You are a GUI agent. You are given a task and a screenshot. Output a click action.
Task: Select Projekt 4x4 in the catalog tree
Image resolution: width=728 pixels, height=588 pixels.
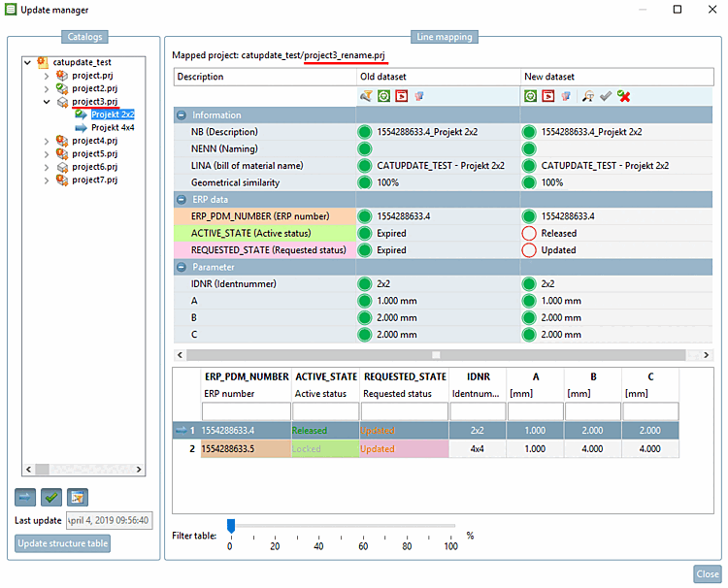[112, 127]
